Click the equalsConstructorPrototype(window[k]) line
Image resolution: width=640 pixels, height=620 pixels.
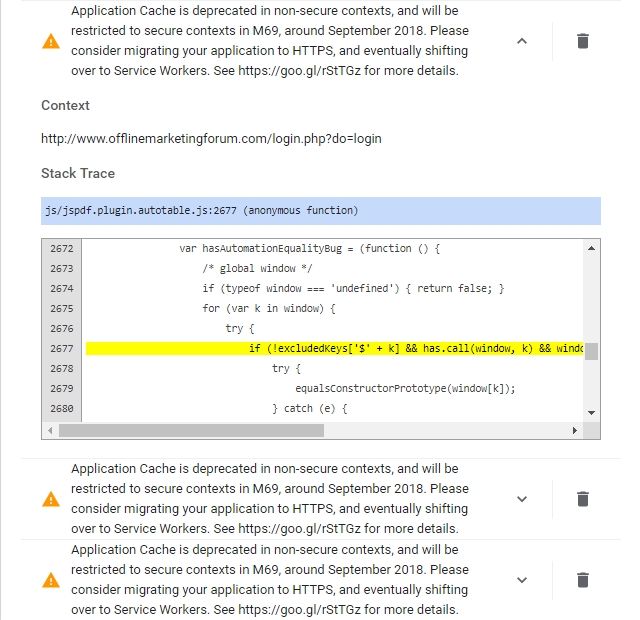(405, 389)
